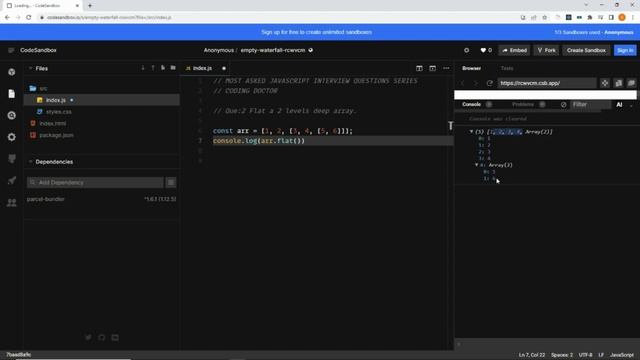
Task: Switch to the Tests tab
Action: [x=507, y=68]
